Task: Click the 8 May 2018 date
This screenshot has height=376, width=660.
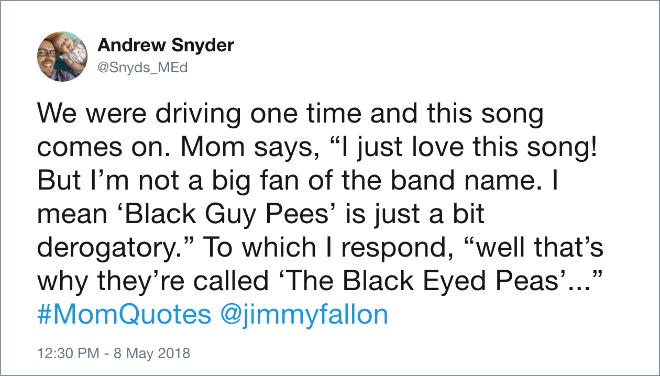Action: (x=152, y=353)
